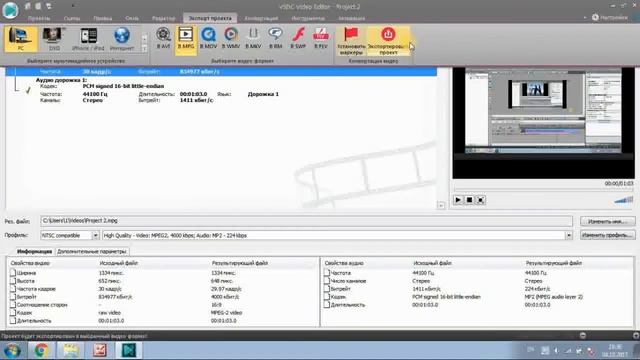
Task: Click the Аудио дорожка 1 heading
Action: tap(61, 80)
